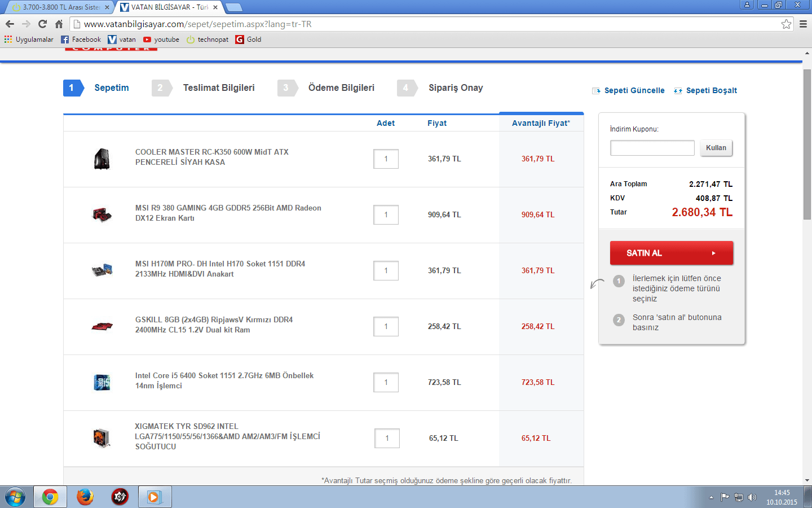Bookmark this page with the star icon
The image size is (812, 508).
pyautogui.click(x=786, y=24)
